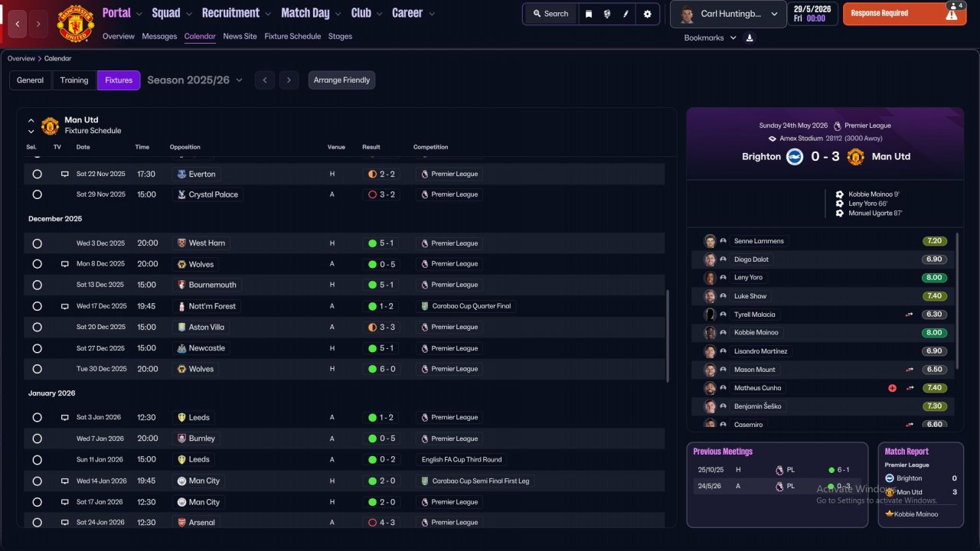
Task: Select the Bournemouth fixture radio button
Action: [37, 285]
